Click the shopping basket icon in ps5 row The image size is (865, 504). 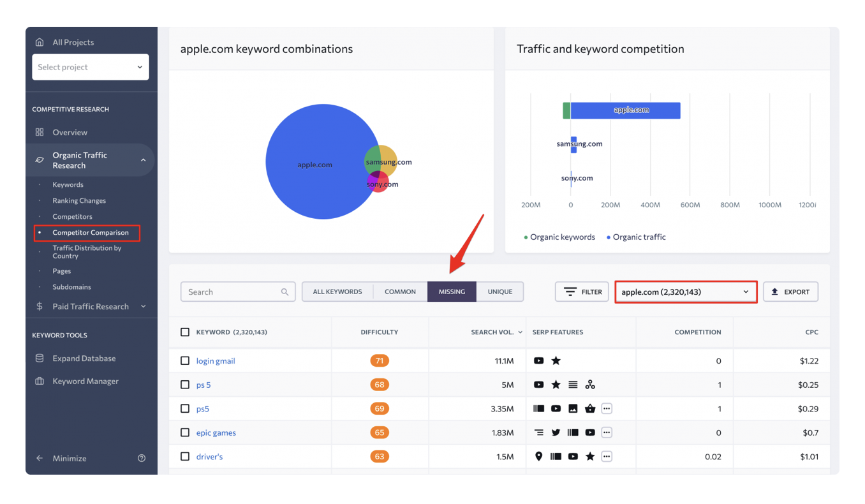tap(590, 408)
